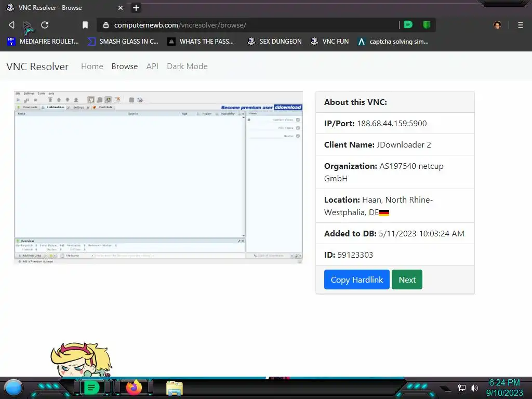Open the captcha solving sim... bookmark
532x399 pixels.
pyautogui.click(x=393, y=42)
